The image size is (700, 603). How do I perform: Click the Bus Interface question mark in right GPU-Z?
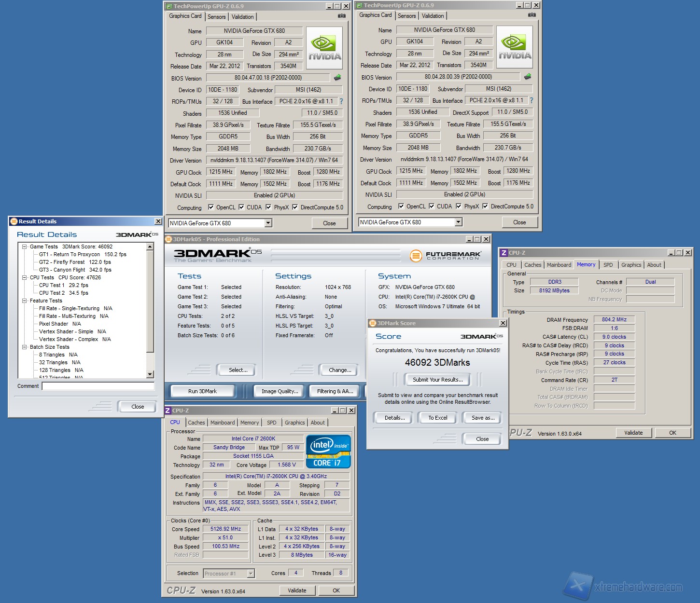tap(532, 100)
